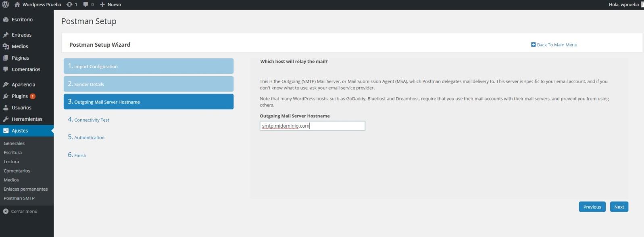
Task: Open the comments bubble icon in admin bar
Action: (x=85, y=4)
